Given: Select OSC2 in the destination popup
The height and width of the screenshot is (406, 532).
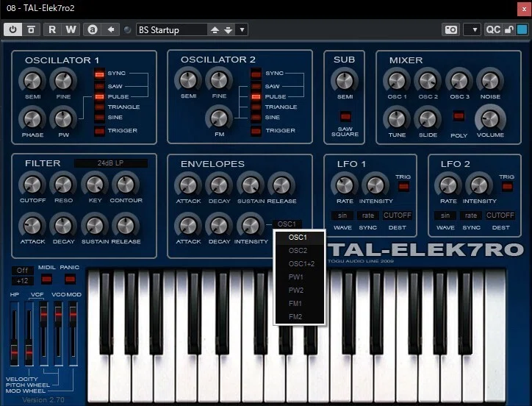Looking at the screenshot, I should (x=299, y=251).
